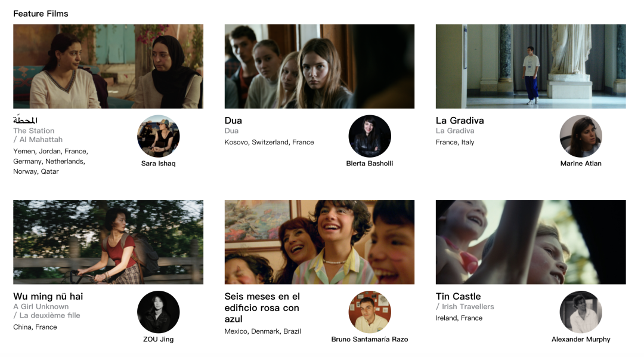Click the La Gradiva title link
Viewport: 644px width, 357px height.
(x=460, y=121)
